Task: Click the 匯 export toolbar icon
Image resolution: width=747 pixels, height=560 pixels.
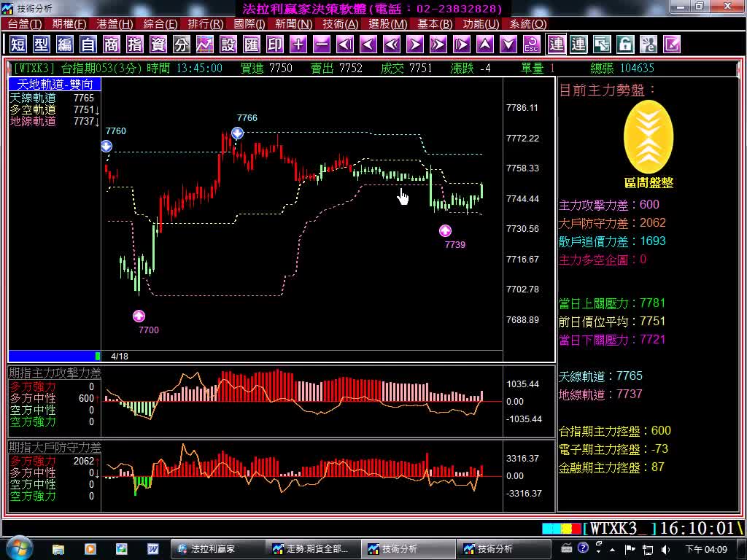Action: pos(252,44)
